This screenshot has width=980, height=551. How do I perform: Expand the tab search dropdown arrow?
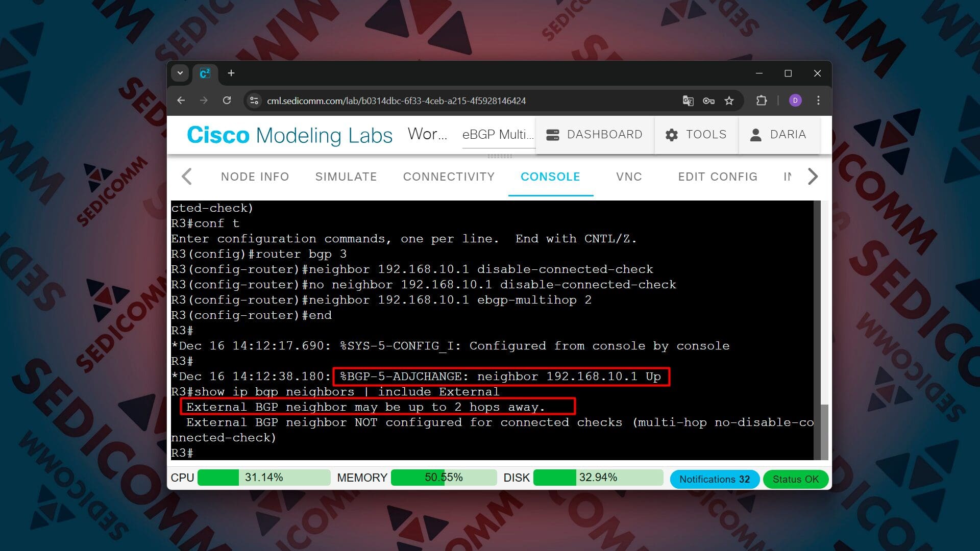(180, 73)
